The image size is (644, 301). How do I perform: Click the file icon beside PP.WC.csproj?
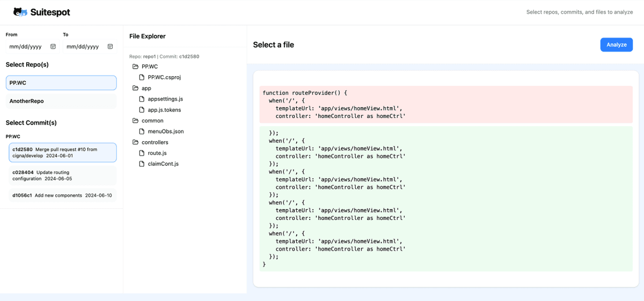(142, 77)
